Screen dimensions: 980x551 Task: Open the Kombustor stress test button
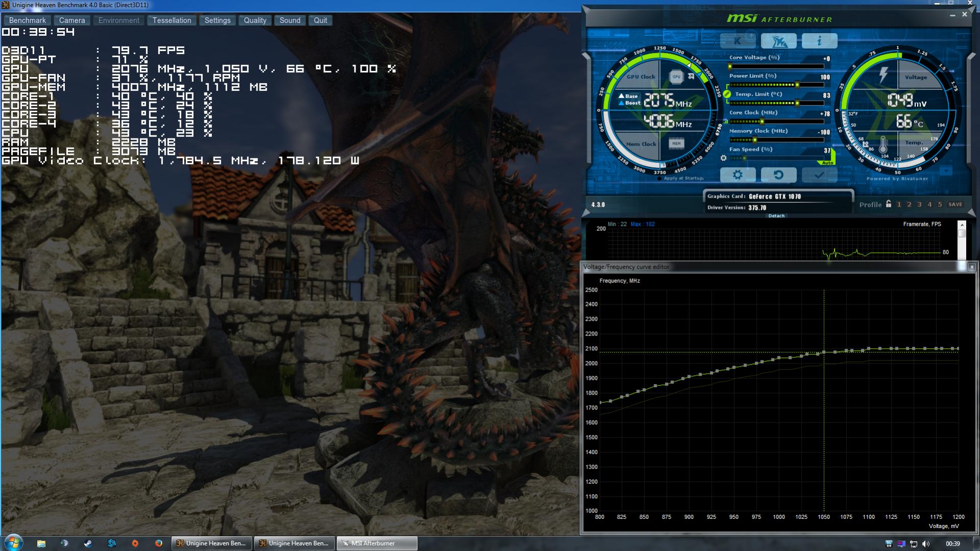(x=738, y=40)
